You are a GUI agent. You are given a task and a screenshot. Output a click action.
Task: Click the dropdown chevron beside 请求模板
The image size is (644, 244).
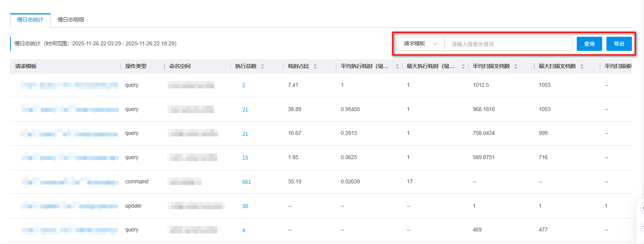[435, 44]
